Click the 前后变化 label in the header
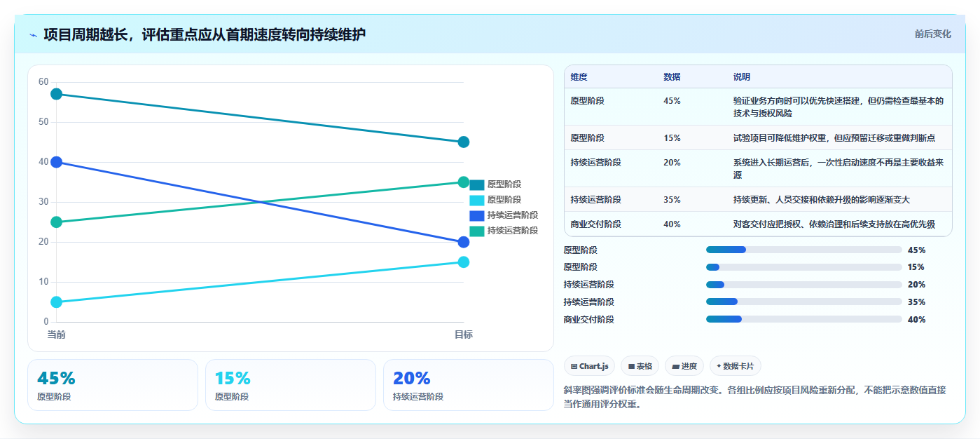980x439 pixels. pos(932,34)
